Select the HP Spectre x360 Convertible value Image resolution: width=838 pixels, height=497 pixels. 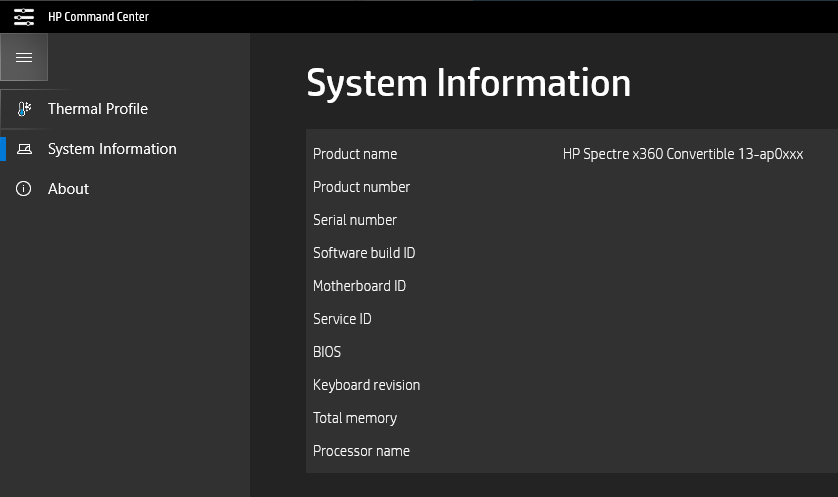pyautogui.click(x=683, y=154)
